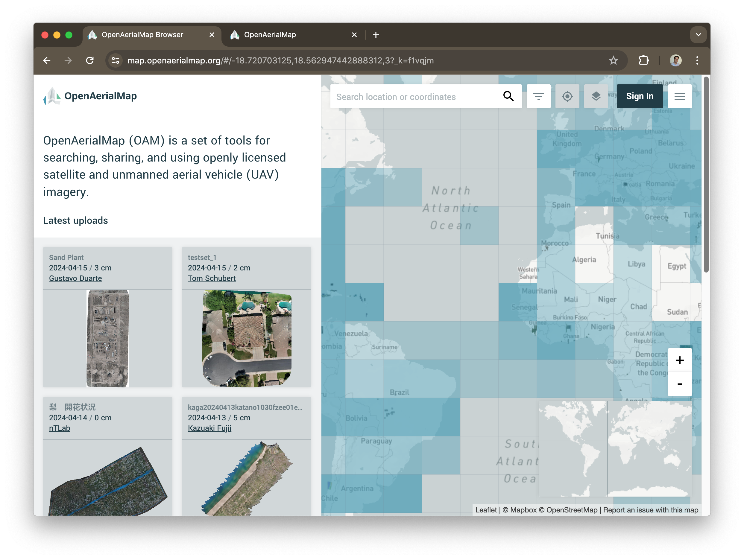Close the second OpenAerialMap tab
The image size is (744, 560).
pyautogui.click(x=354, y=35)
